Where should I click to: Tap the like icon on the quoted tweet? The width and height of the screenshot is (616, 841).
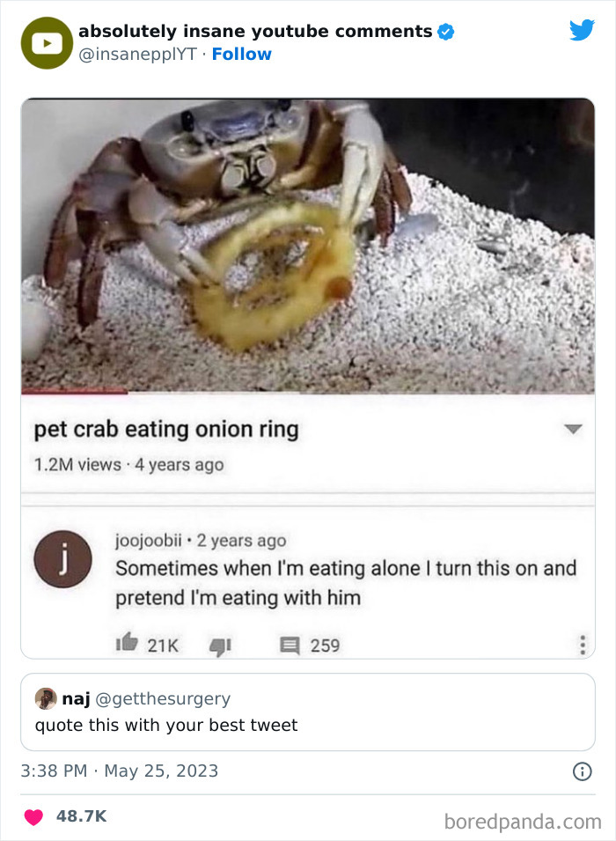32,815
